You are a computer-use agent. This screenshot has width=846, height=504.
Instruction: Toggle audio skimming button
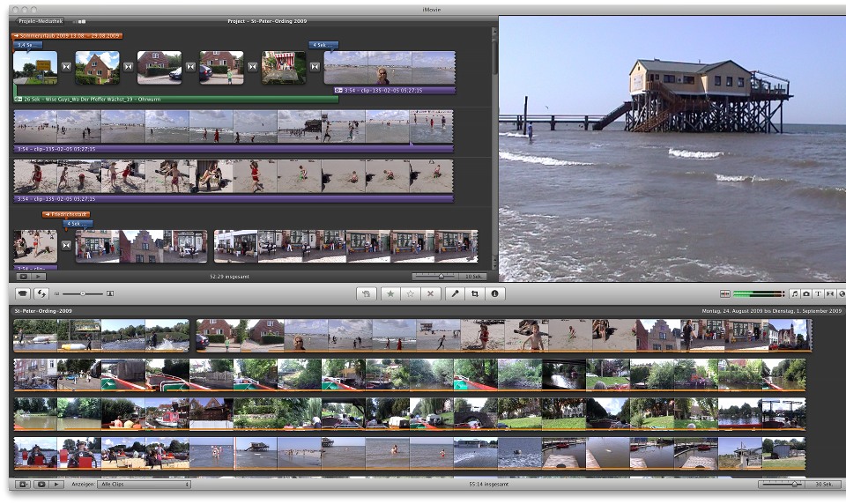coord(724,293)
